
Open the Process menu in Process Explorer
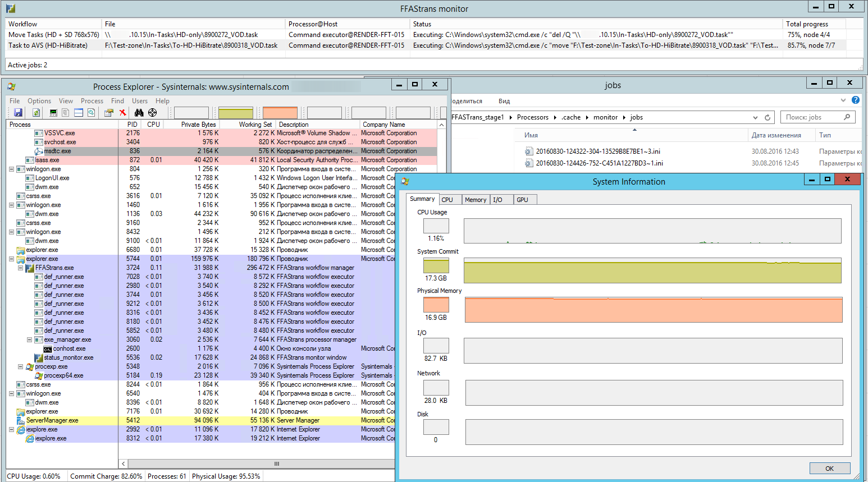(x=92, y=101)
